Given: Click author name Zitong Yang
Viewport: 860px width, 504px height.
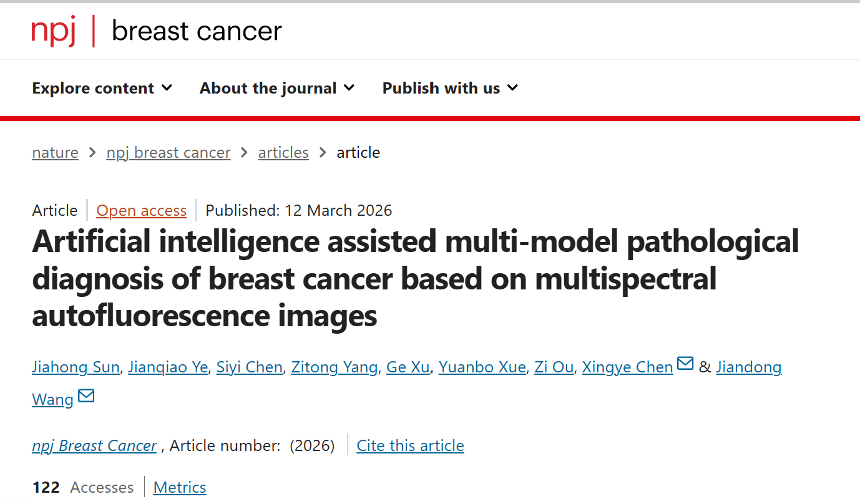Looking at the screenshot, I should coord(335,367).
